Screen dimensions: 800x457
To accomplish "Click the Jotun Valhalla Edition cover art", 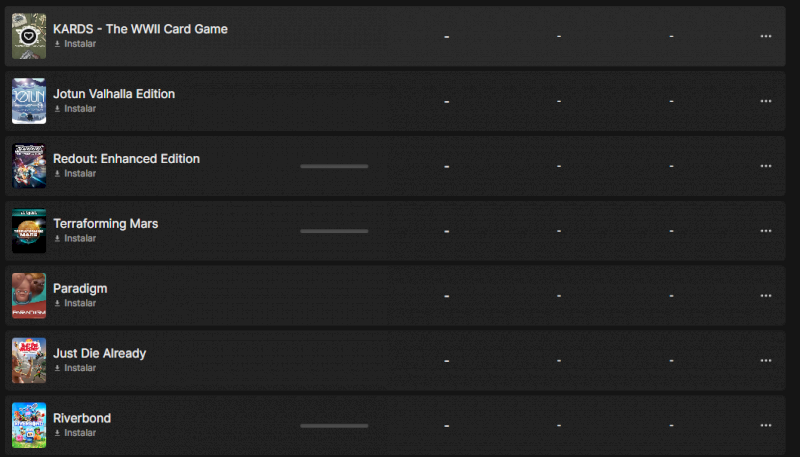I will click(x=29, y=101).
